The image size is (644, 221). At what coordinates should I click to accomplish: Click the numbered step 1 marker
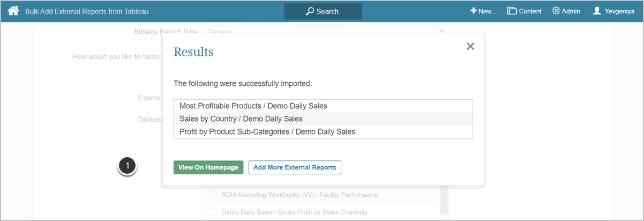(127, 166)
